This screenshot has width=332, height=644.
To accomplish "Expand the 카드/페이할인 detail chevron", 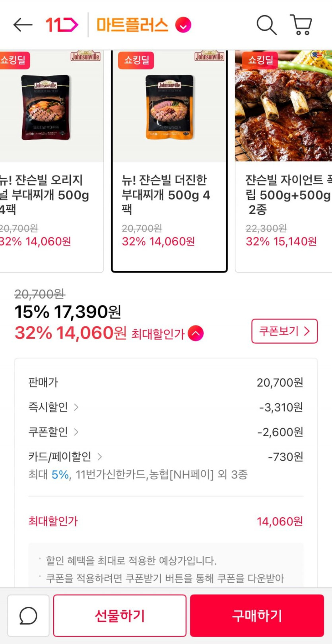I will click(99, 457).
